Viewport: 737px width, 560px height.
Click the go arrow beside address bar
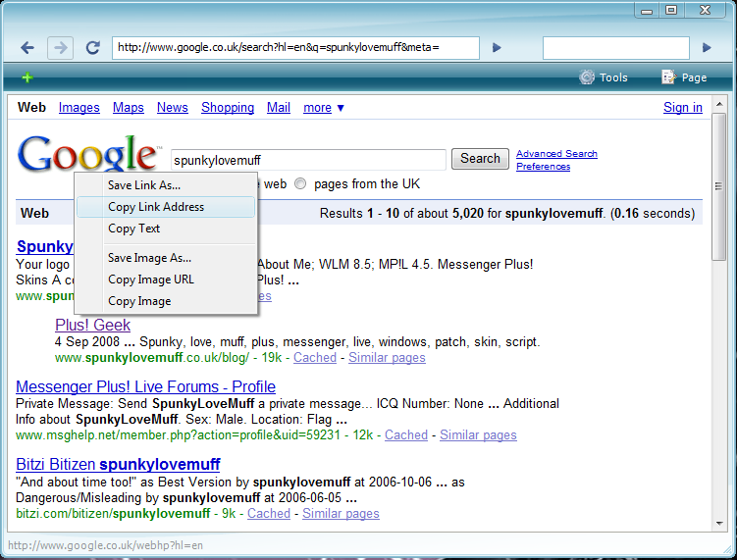click(497, 47)
